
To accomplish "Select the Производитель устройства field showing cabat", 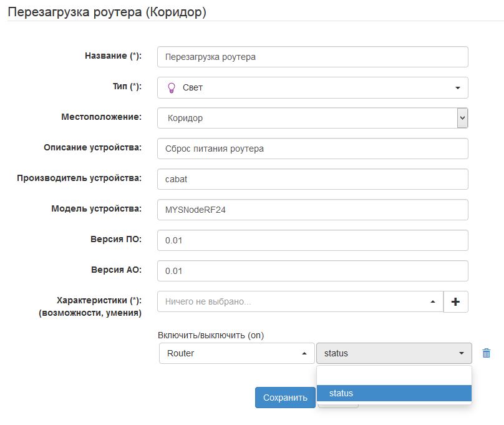I will [x=312, y=178].
